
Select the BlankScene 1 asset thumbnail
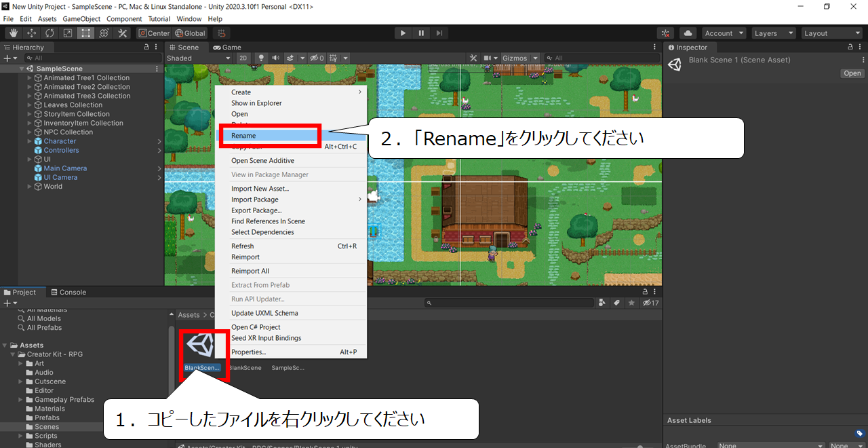point(201,345)
